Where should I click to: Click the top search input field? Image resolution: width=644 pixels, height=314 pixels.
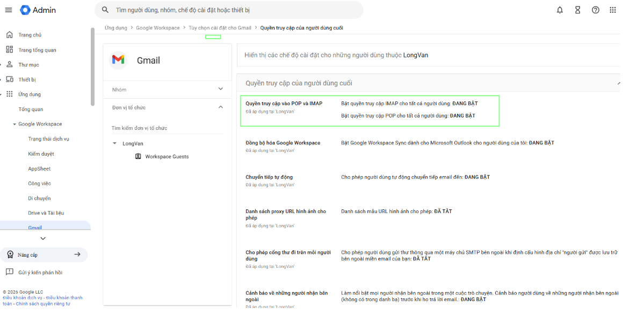click(229, 10)
